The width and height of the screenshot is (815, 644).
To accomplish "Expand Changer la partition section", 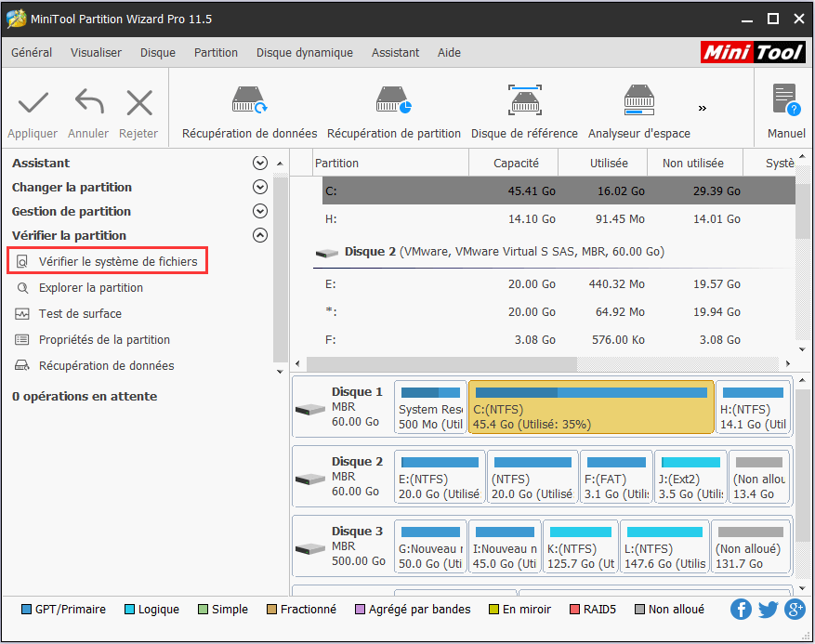I will point(260,187).
